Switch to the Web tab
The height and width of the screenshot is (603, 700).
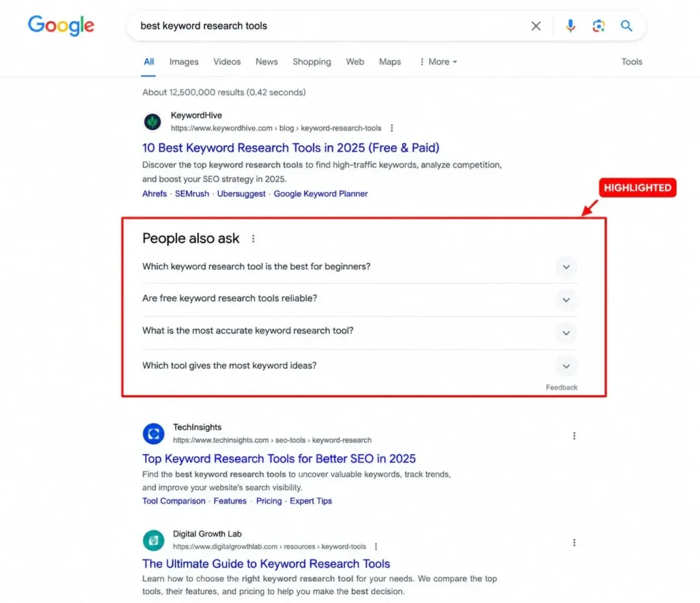(x=355, y=62)
